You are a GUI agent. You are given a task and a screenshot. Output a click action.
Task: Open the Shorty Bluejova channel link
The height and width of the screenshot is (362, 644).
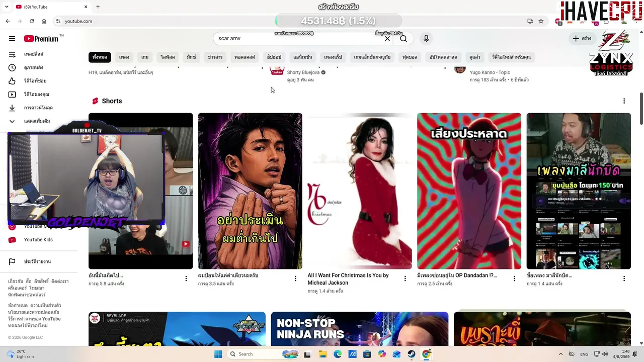click(303, 72)
